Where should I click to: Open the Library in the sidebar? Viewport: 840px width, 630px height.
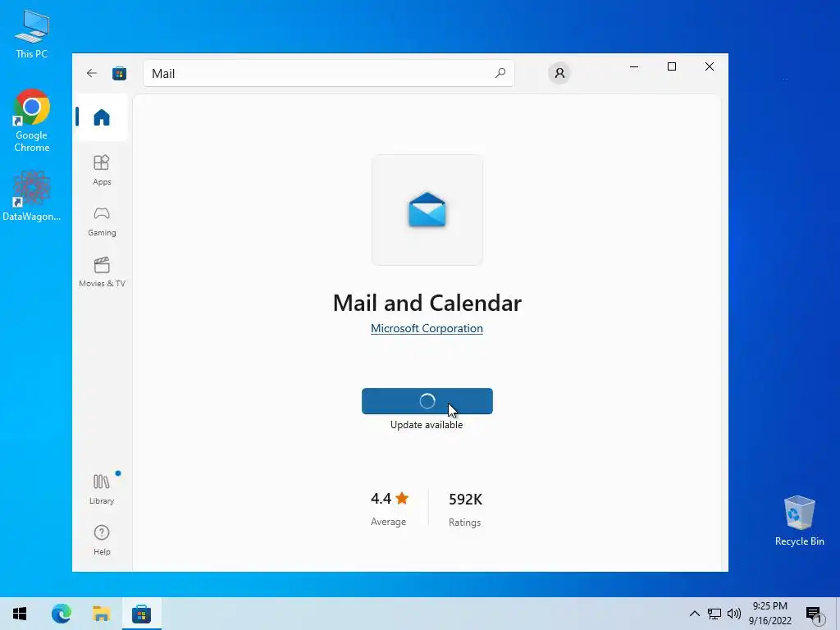click(101, 489)
